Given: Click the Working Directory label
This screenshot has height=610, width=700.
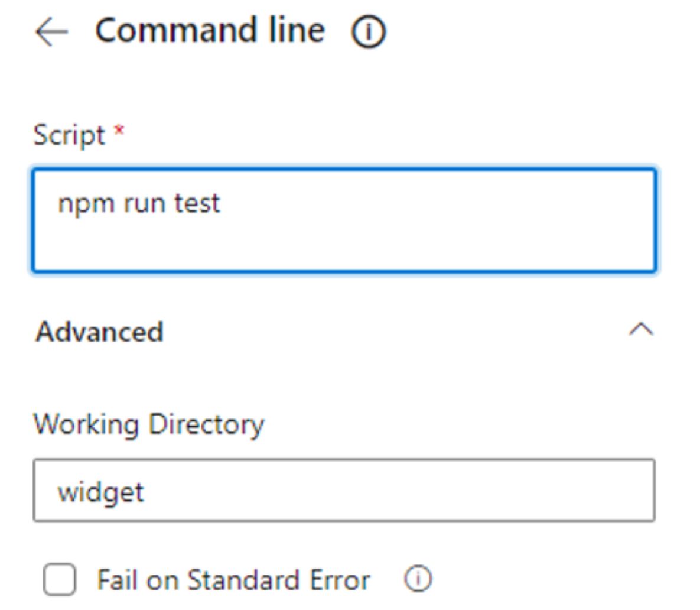Looking at the screenshot, I should point(149,424).
